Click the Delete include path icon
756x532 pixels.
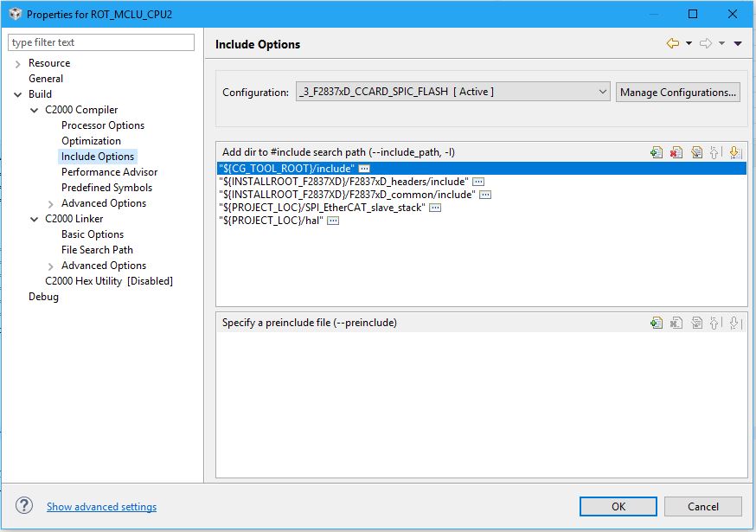coord(676,152)
